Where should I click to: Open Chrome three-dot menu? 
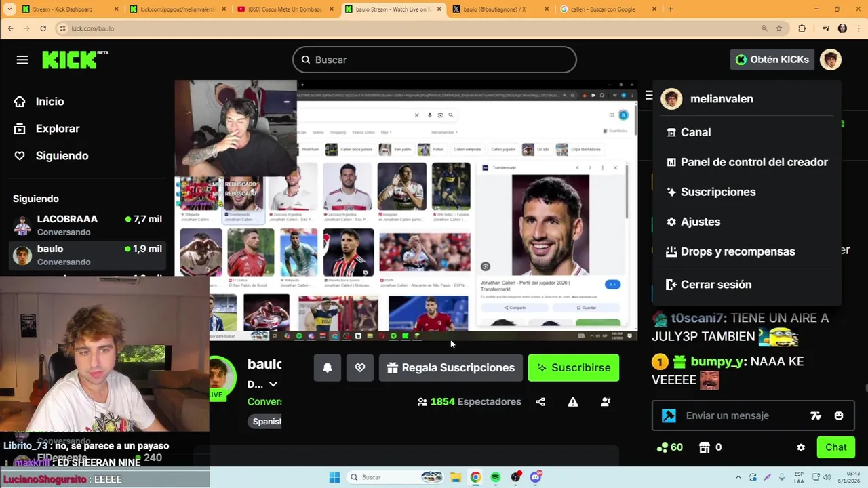tap(859, 28)
